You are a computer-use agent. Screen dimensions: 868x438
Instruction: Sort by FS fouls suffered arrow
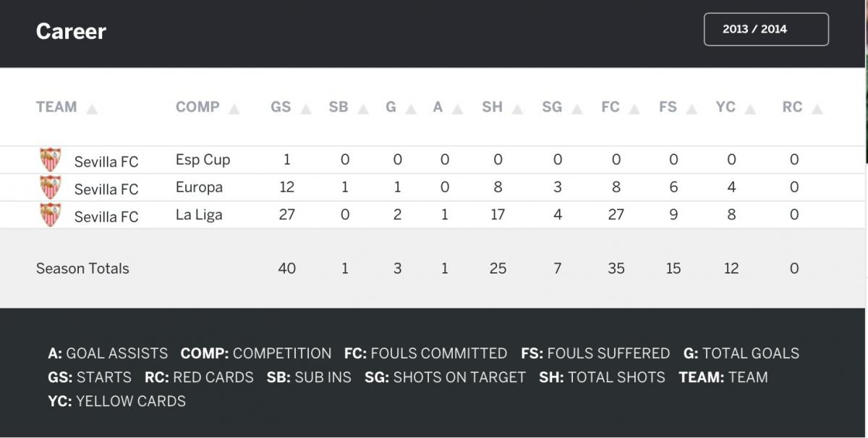click(x=692, y=110)
